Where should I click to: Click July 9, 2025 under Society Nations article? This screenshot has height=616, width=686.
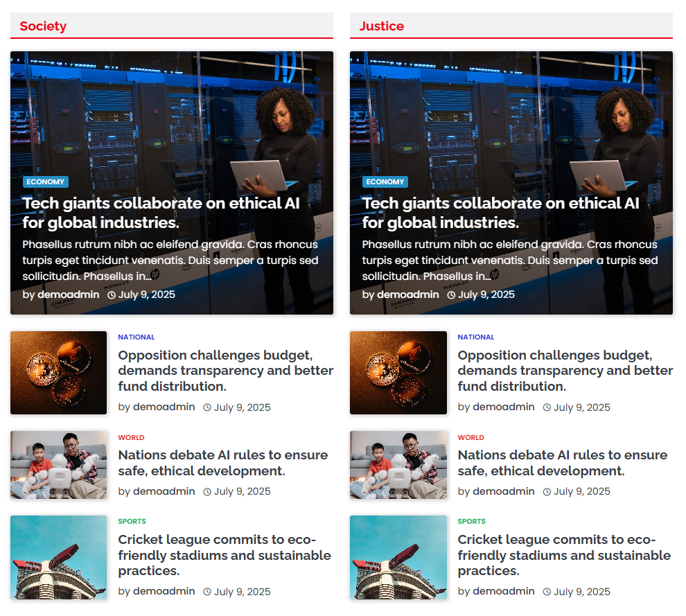243,491
